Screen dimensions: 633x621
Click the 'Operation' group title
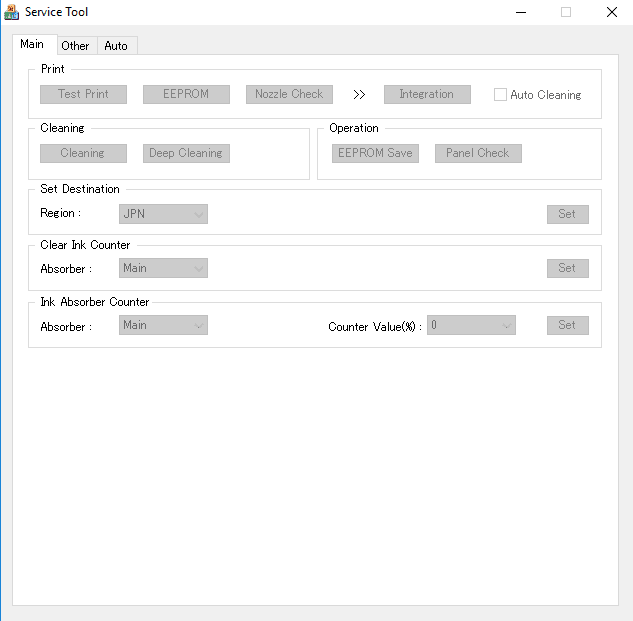354,128
